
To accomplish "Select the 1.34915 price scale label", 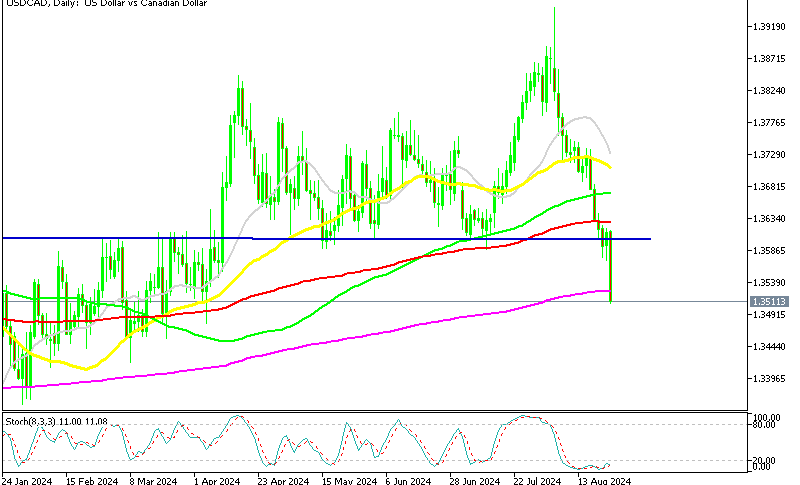I will click(x=769, y=315).
